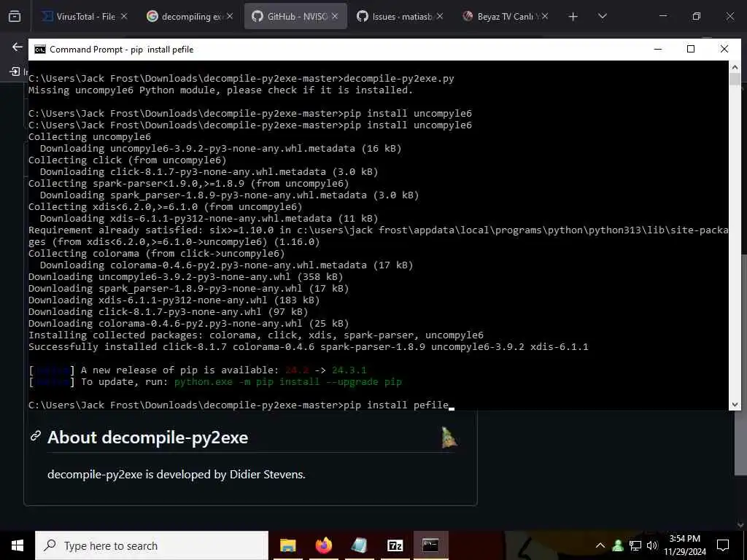The image size is (747, 560).
Task: Open the Windows Start menu
Action: point(18,545)
